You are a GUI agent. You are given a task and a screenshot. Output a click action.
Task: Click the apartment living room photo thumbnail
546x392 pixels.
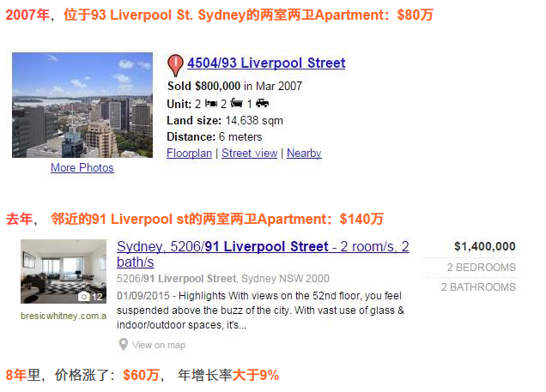click(64, 271)
